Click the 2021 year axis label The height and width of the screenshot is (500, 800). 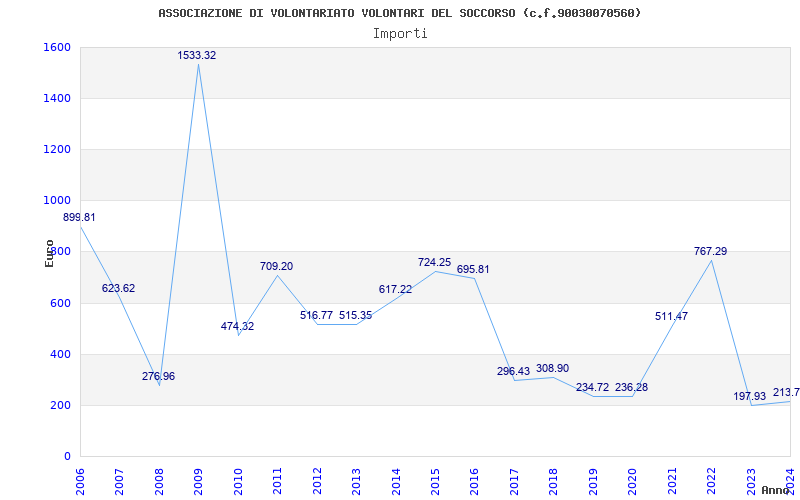click(672, 481)
